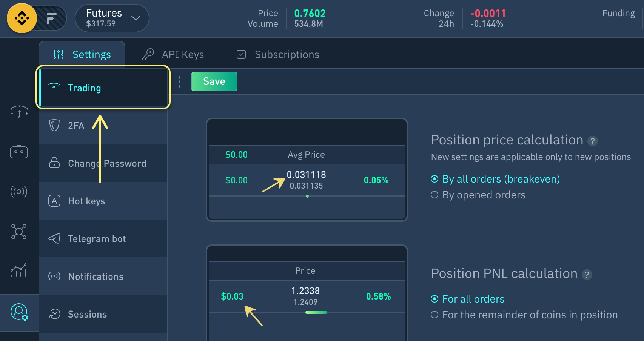Expand the Futures account dropdown

pos(112,18)
